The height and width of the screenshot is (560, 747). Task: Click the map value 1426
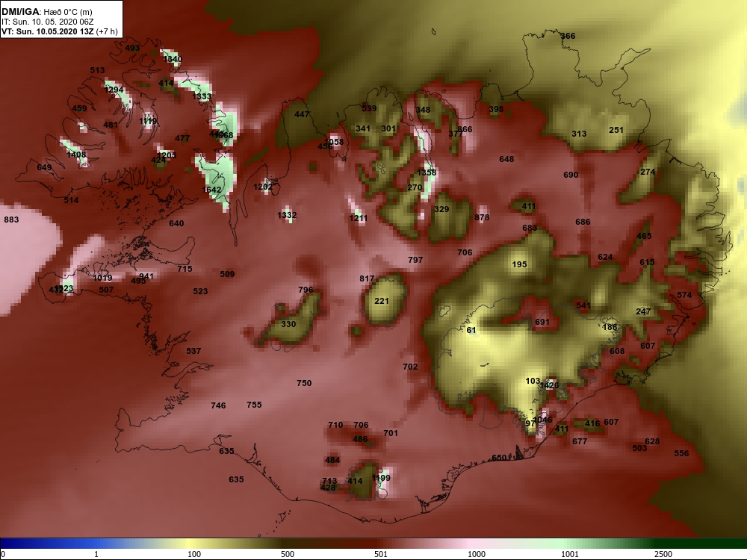549,385
